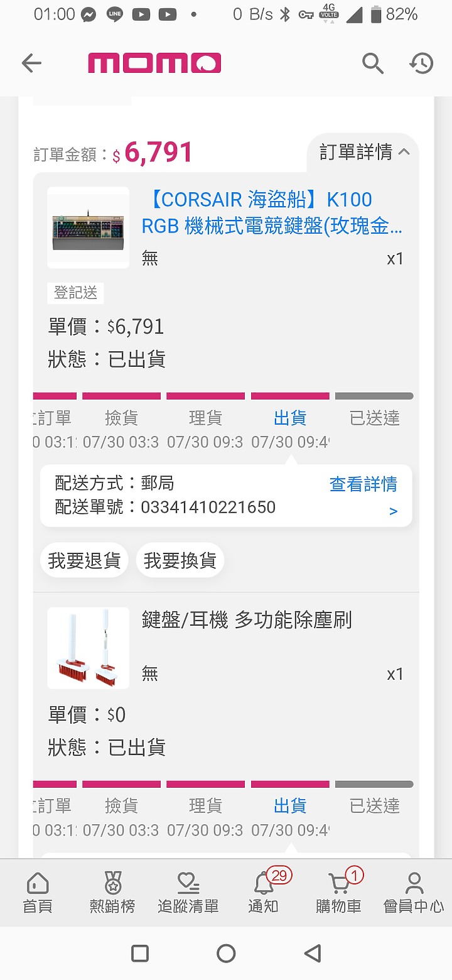This screenshot has width=452, height=980.
Task: Open 購物車 shopping cart icon
Action: click(339, 892)
